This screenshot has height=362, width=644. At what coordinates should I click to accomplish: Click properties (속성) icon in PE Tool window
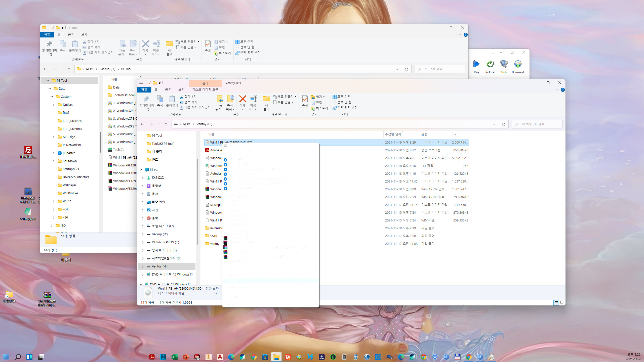pyautogui.click(x=208, y=48)
